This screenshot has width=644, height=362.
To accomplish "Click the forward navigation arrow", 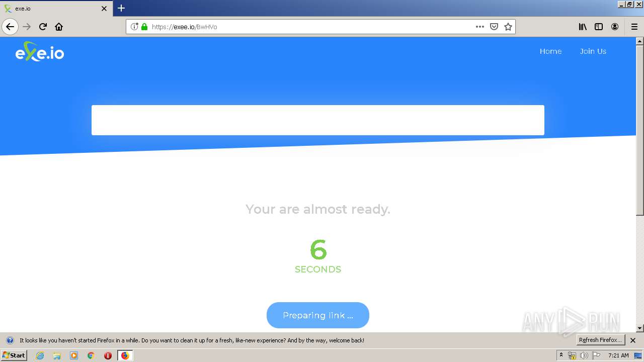I will pos(27,27).
